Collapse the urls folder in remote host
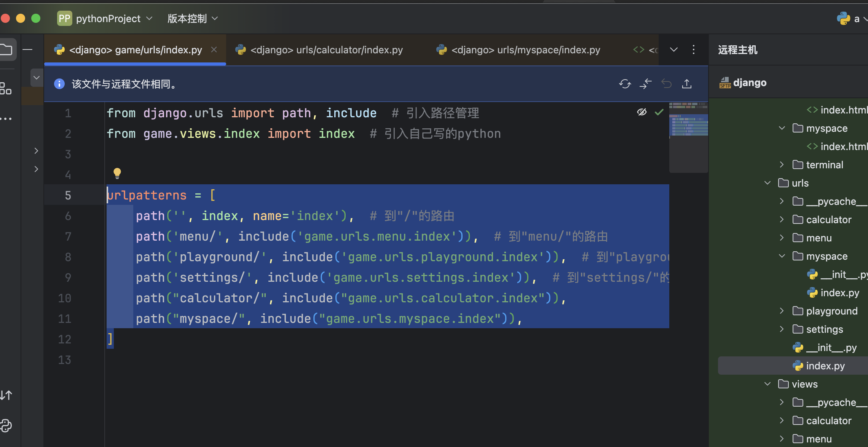Viewport: 868px width, 447px height. point(767,183)
